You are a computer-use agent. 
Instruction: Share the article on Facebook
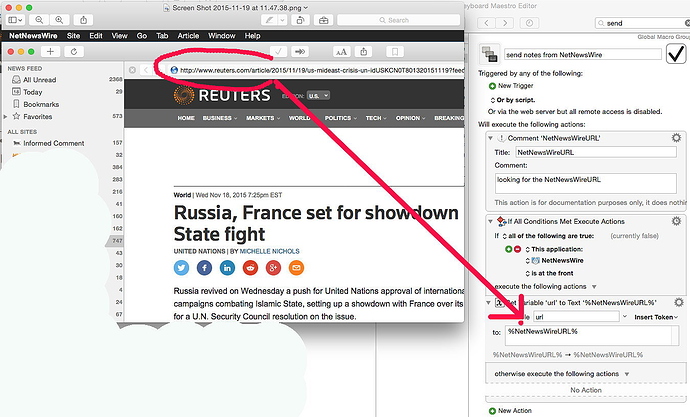[204, 267]
